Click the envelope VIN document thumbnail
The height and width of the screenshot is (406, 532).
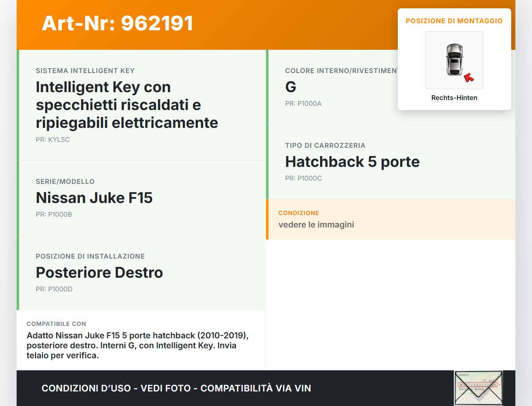(478, 388)
